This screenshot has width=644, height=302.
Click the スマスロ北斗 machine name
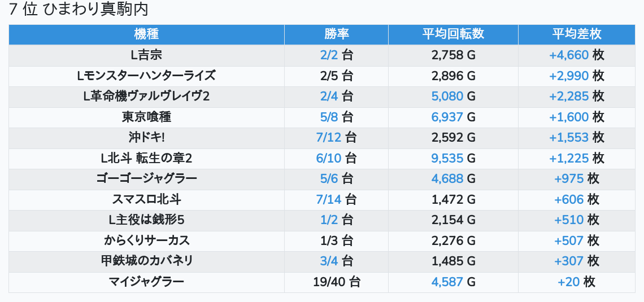[146, 199]
